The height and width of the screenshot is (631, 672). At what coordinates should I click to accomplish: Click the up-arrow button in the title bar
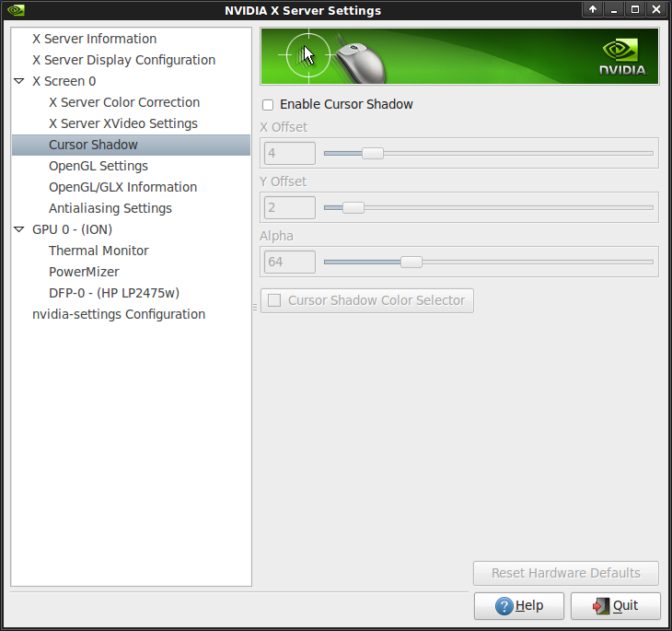593,10
